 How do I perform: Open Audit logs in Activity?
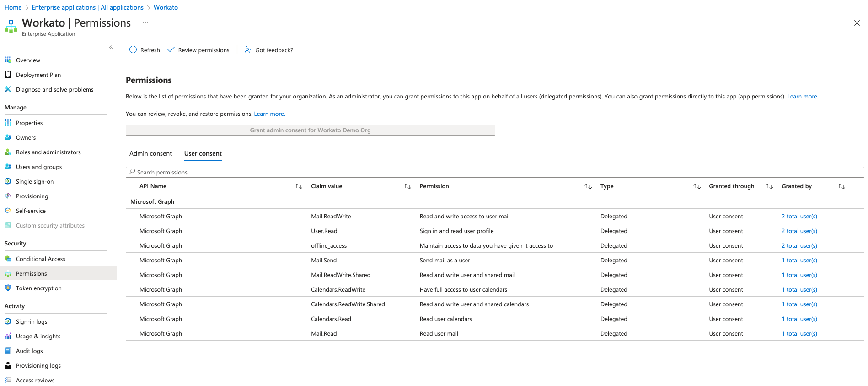29,351
